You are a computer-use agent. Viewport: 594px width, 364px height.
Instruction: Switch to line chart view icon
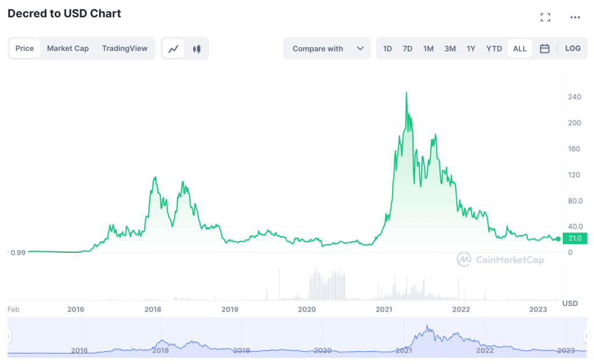173,49
